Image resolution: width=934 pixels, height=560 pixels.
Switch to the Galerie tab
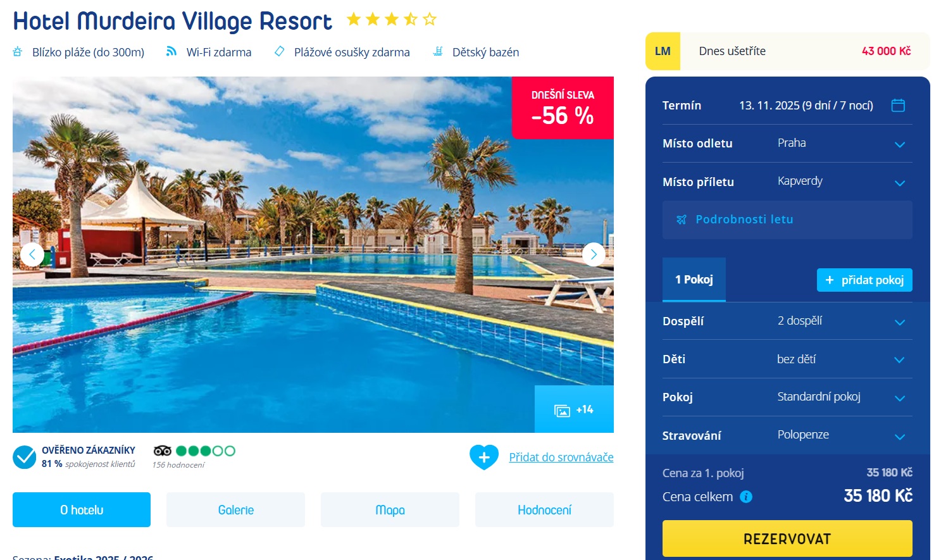(235, 510)
